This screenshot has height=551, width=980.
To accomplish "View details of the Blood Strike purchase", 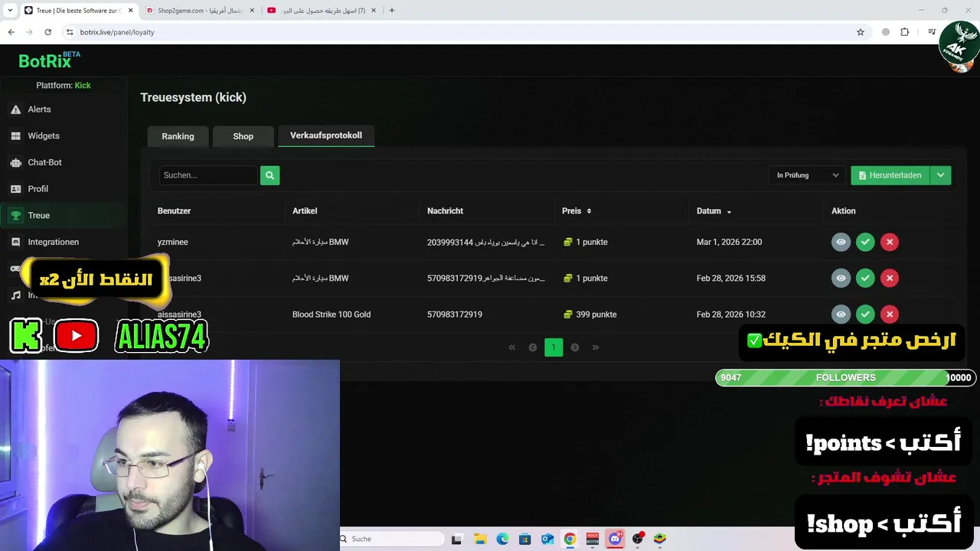I will coord(841,314).
